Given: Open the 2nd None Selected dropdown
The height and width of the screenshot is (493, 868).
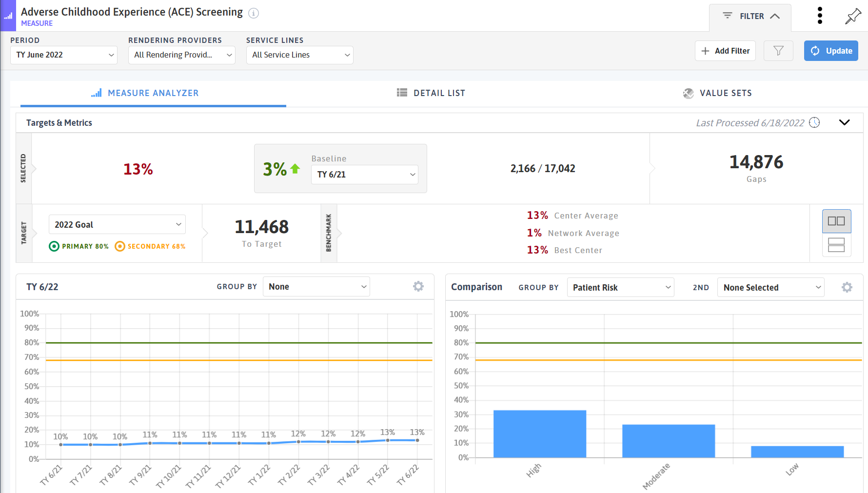Looking at the screenshot, I should pos(771,287).
